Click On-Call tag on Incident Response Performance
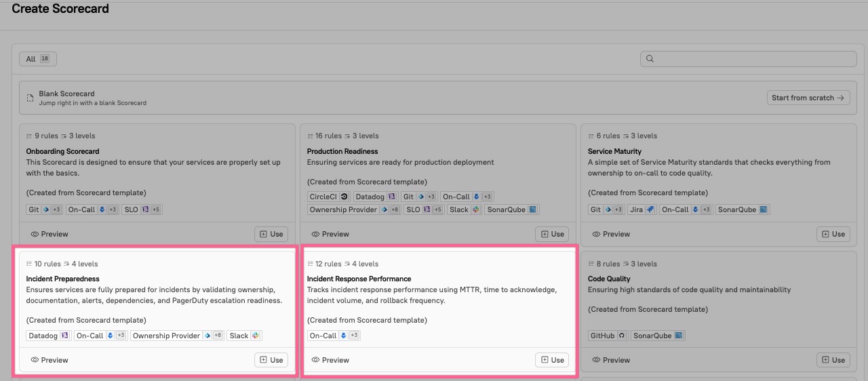This screenshot has height=381, width=868. coord(334,336)
